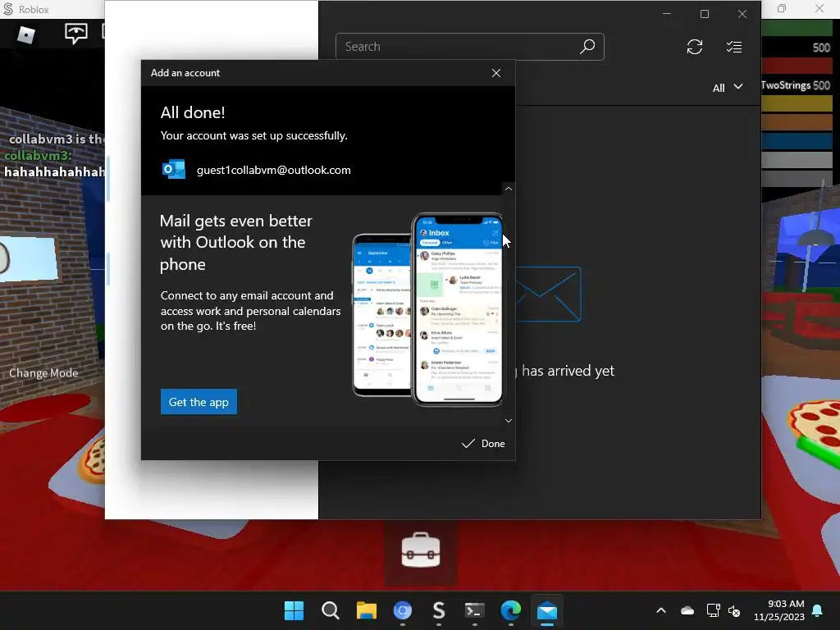Focus the Mail Search field

click(469, 47)
